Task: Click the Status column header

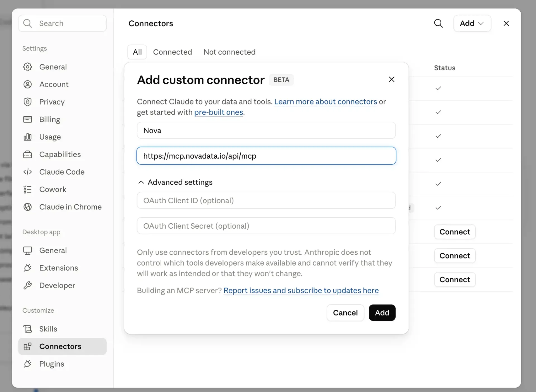Action: (x=444, y=68)
